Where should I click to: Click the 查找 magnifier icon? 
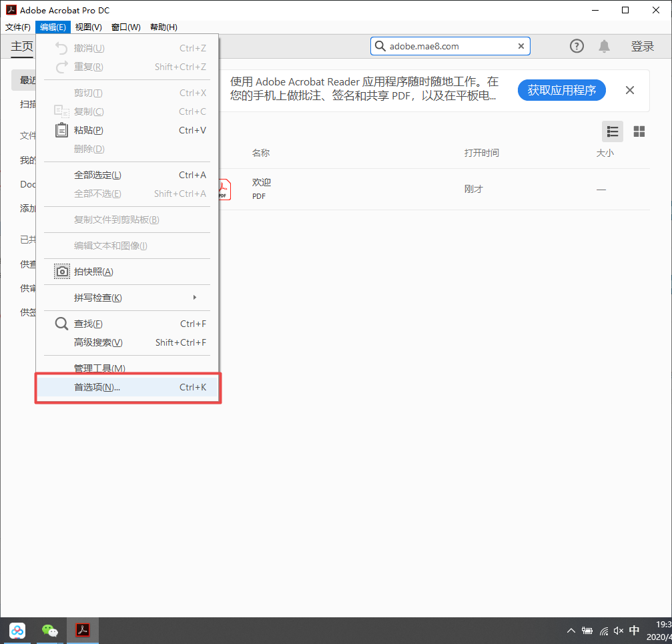click(61, 324)
